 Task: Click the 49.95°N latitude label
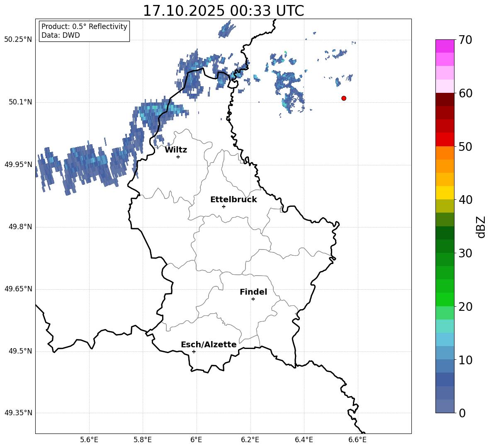[18, 165]
